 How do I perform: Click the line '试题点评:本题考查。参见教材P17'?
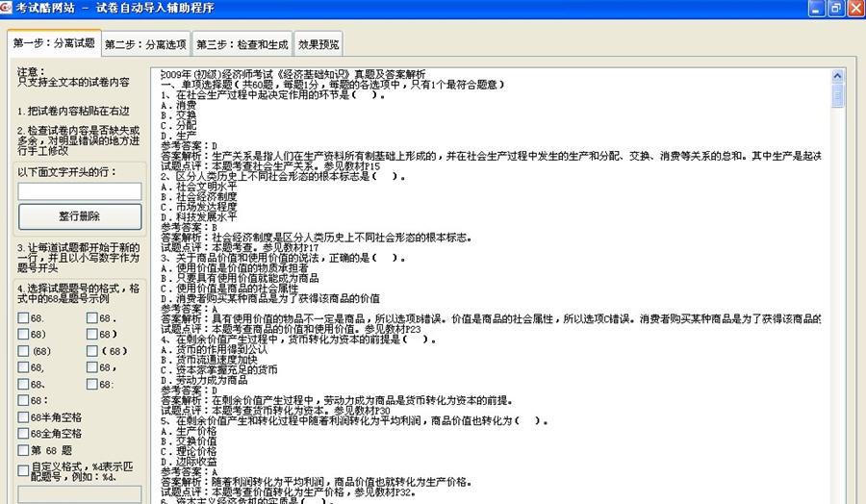240,247
